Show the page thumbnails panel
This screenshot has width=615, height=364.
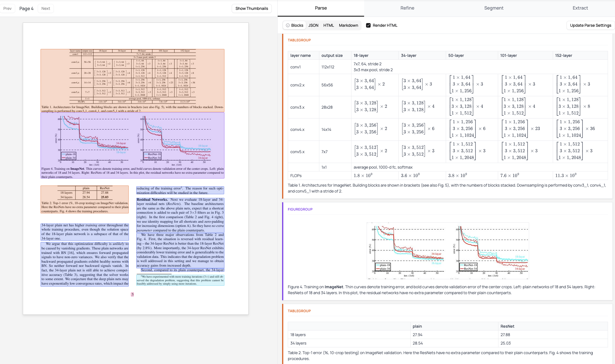251,8
